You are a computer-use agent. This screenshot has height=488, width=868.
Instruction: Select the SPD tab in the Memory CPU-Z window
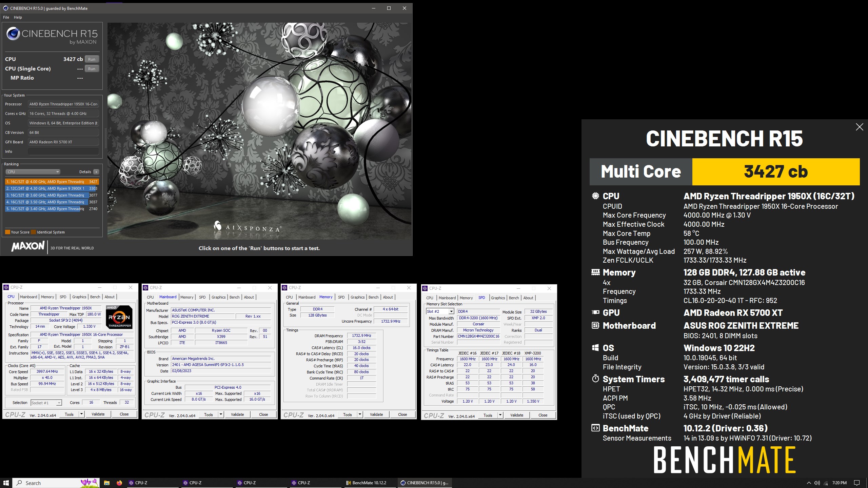341,297
